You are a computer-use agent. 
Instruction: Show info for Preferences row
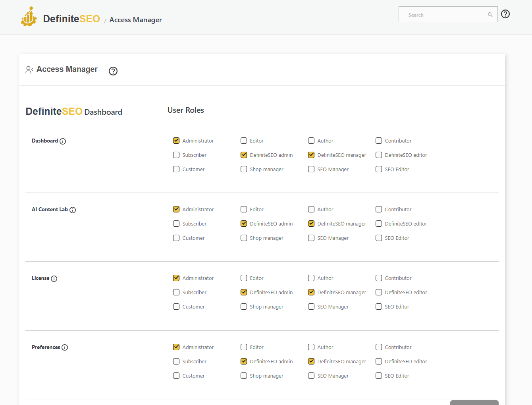[x=65, y=347]
